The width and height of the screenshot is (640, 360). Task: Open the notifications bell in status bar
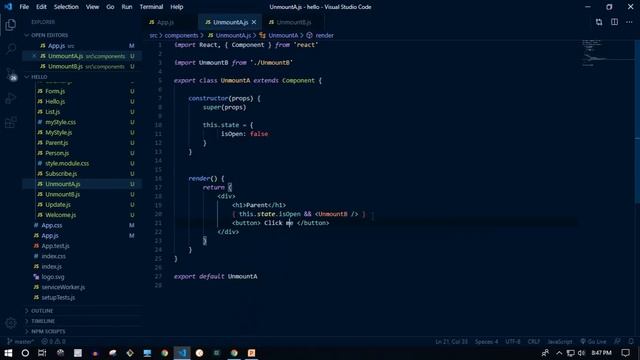pos(631,341)
